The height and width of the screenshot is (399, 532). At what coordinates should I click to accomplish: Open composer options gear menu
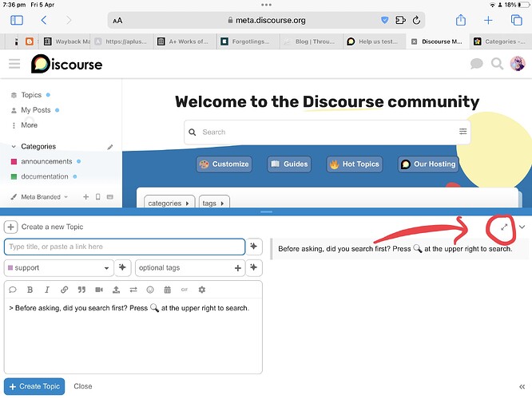click(202, 290)
